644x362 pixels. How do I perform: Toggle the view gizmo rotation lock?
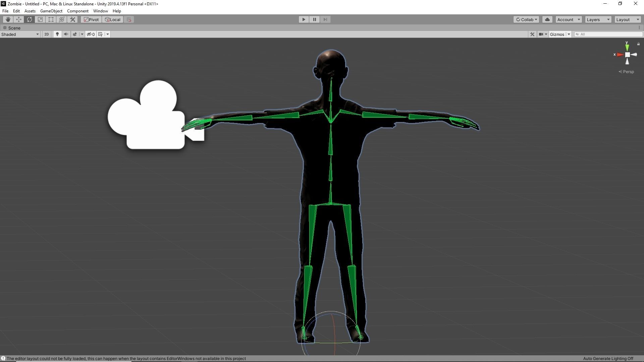(x=638, y=44)
